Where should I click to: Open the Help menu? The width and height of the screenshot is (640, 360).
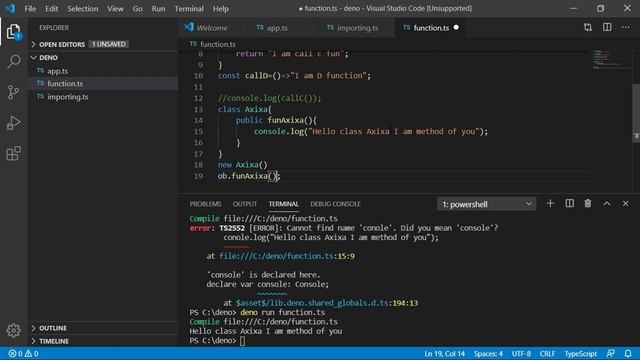pyautogui.click(x=221, y=9)
